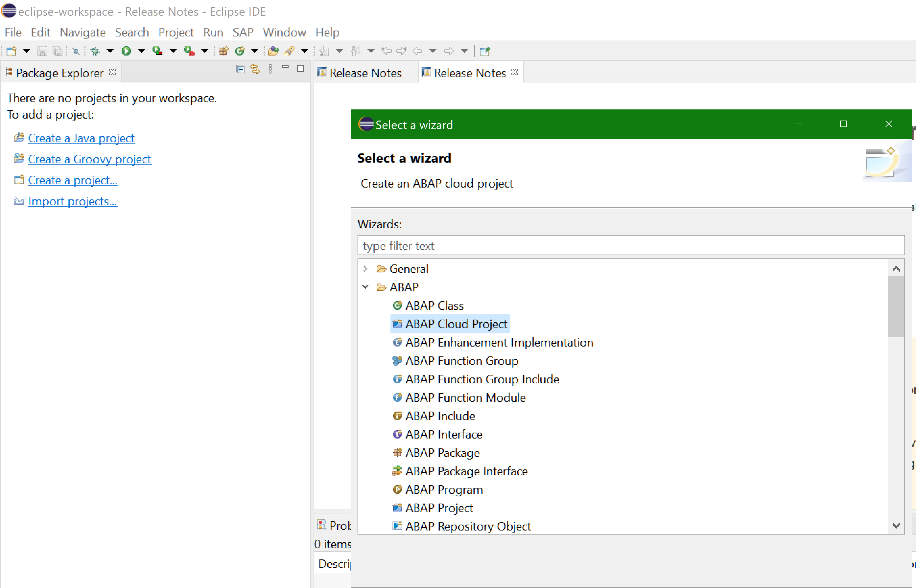Click the Create a Java project link
This screenshot has width=916, height=588.
pyautogui.click(x=82, y=138)
